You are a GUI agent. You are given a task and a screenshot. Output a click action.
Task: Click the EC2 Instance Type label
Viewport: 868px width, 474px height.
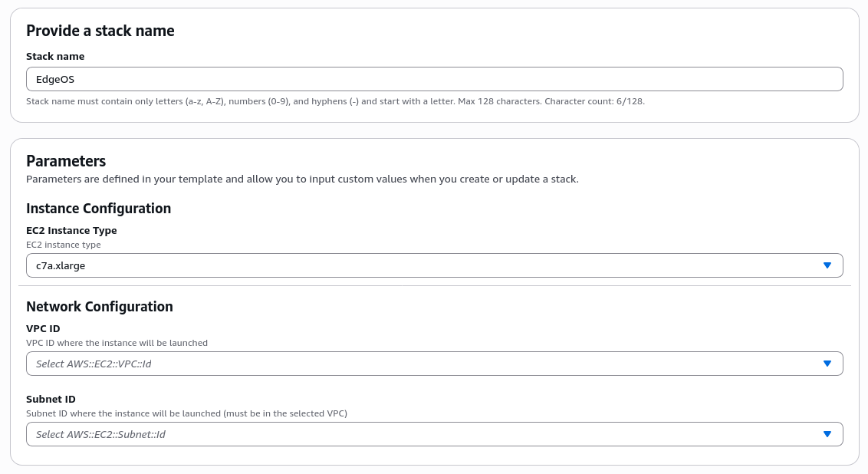pyautogui.click(x=71, y=230)
